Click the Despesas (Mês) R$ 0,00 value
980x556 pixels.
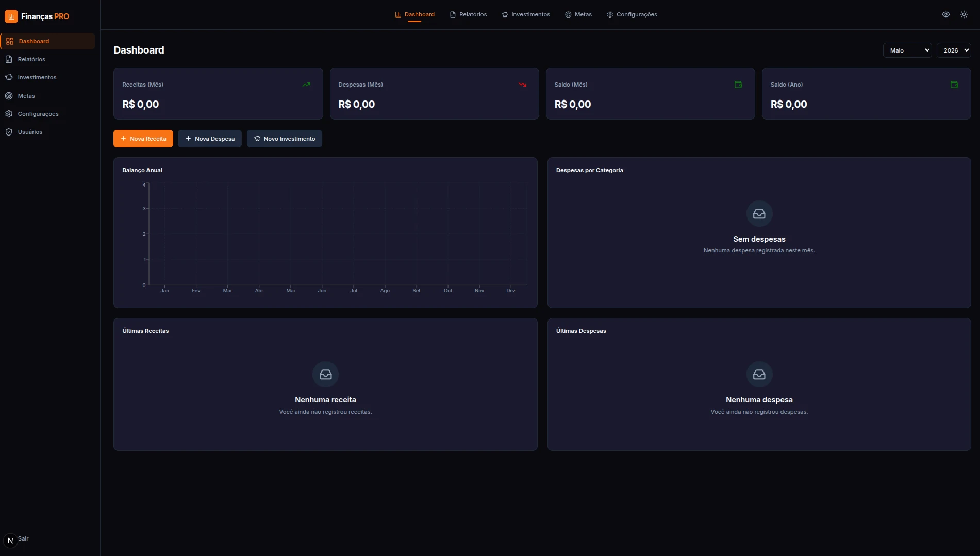[357, 104]
